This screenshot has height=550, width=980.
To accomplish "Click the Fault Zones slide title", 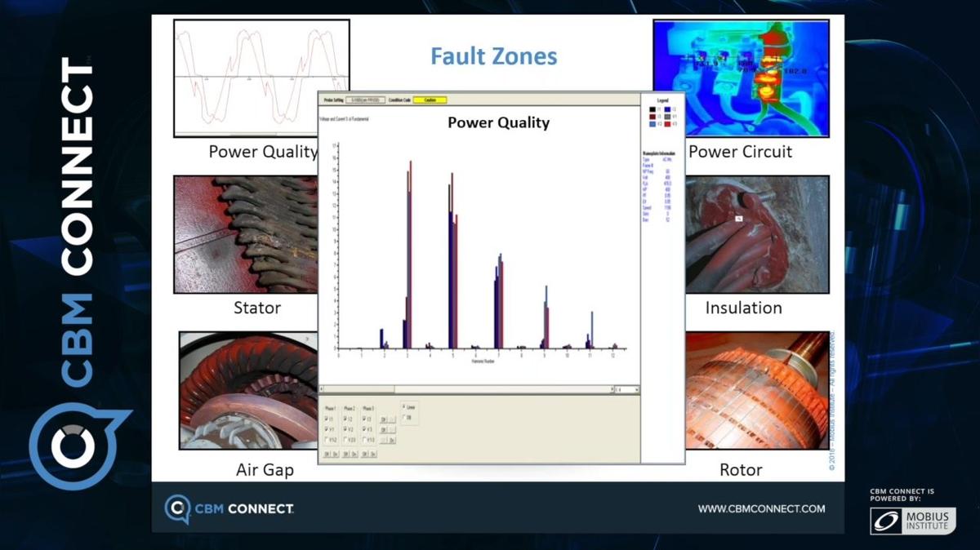I will pos(494,56).
